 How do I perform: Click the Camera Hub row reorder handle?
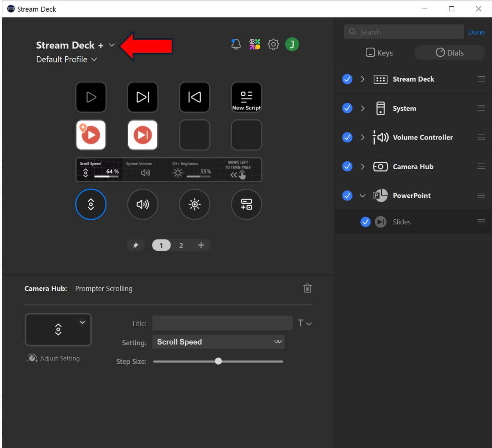[x=481, y=167]
